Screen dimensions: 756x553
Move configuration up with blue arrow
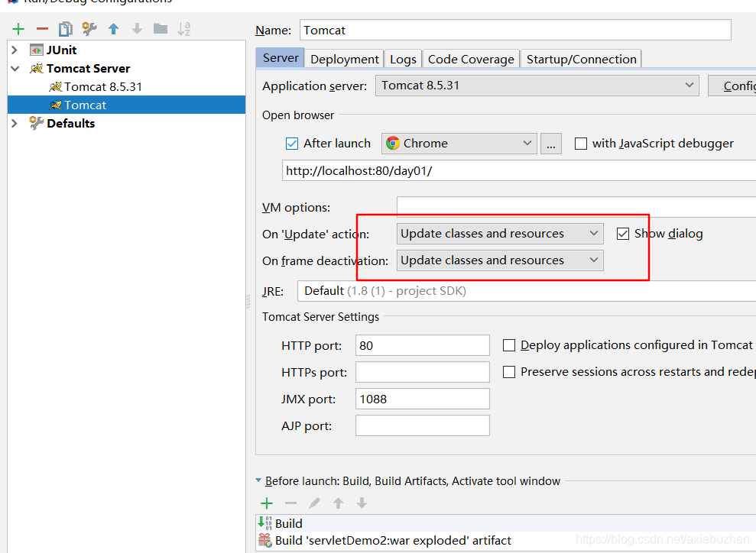tap(113, 29)
